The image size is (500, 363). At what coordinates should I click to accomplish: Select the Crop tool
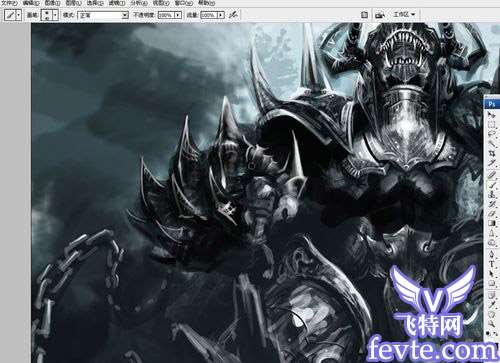(492, 154)
